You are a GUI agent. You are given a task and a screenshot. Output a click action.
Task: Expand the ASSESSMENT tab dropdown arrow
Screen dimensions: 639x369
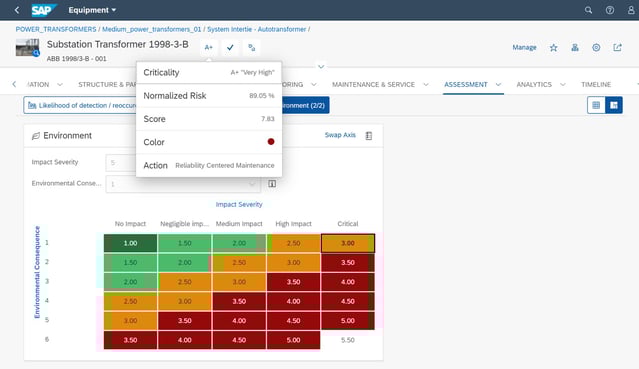click(498, 84)
